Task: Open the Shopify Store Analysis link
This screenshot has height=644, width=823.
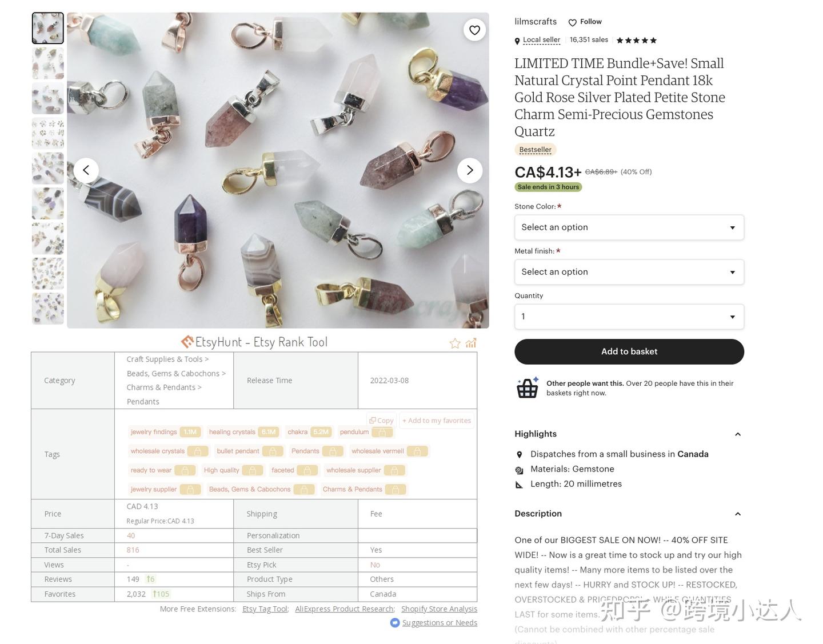Action: tap(439, 609)
